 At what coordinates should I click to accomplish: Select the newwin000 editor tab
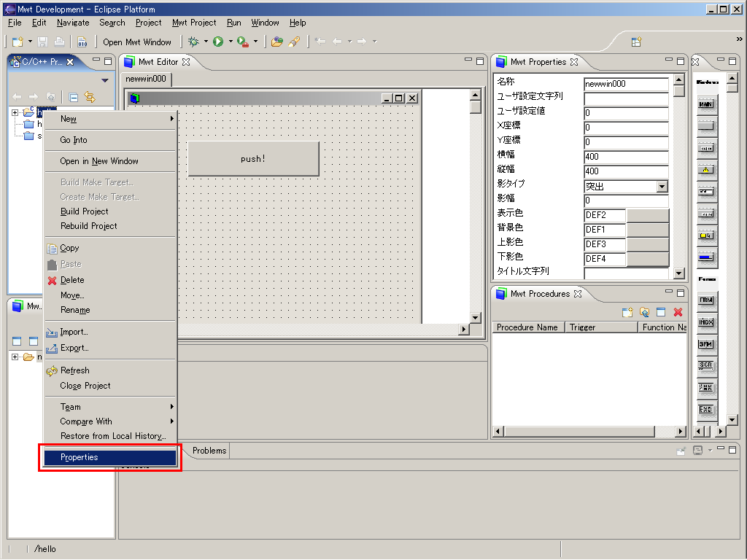coord(146,79)
